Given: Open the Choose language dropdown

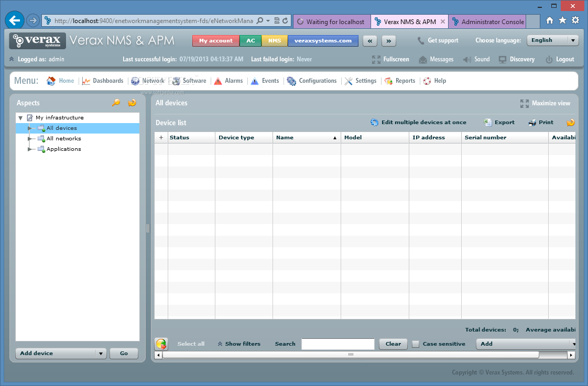Looking at the screenshot, I should (553, 40).
